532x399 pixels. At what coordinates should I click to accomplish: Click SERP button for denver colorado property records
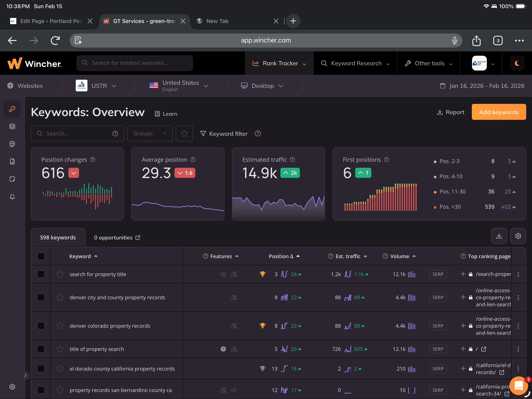tap(438, 326)
